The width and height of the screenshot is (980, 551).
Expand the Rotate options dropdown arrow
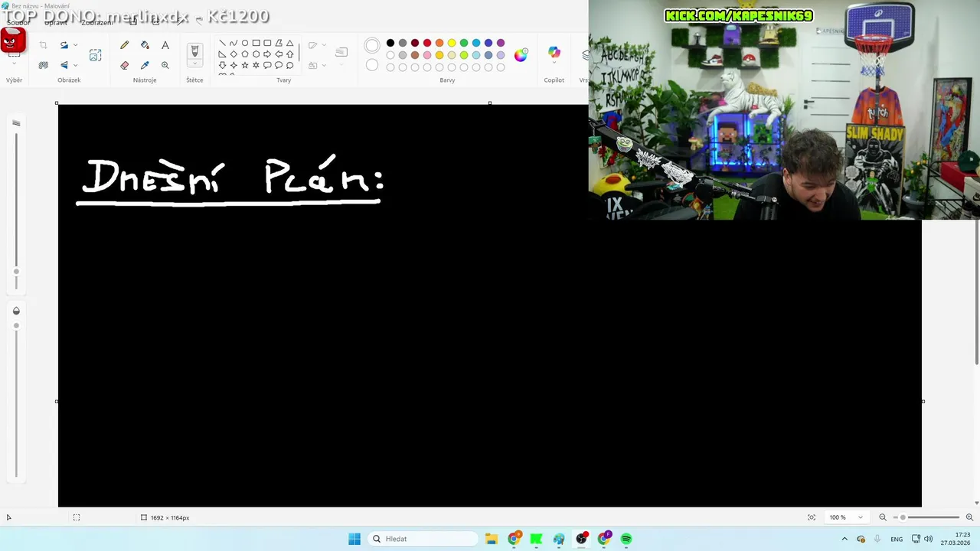click(x=75, y=45)
